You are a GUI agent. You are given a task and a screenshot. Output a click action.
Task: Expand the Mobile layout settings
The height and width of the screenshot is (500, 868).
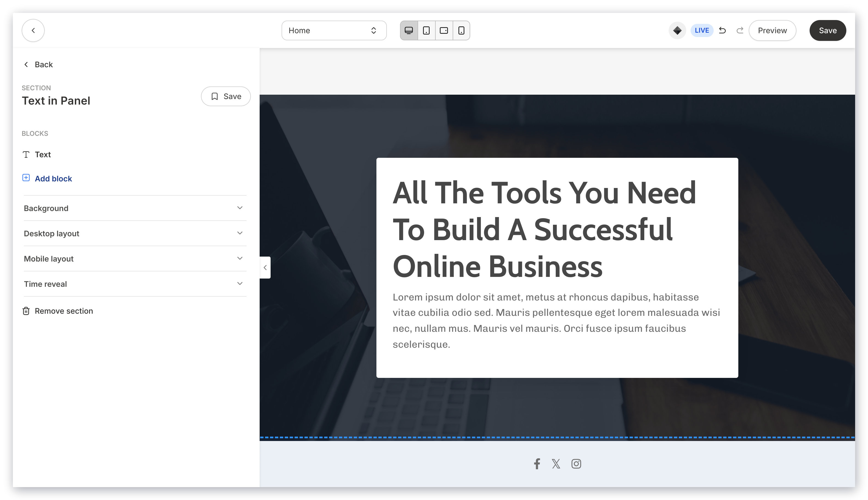pyautogui.click(x=135, y=258)
